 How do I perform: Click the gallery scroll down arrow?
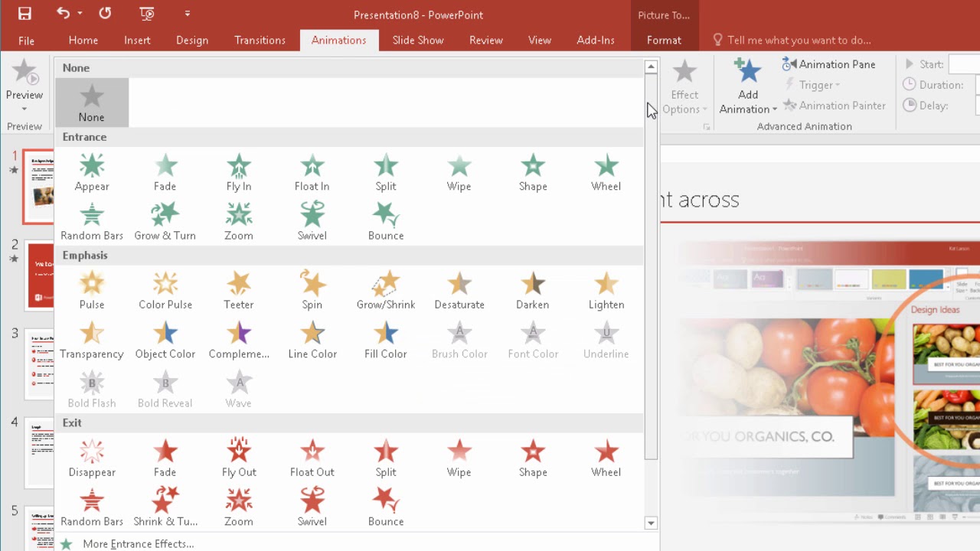651,523
